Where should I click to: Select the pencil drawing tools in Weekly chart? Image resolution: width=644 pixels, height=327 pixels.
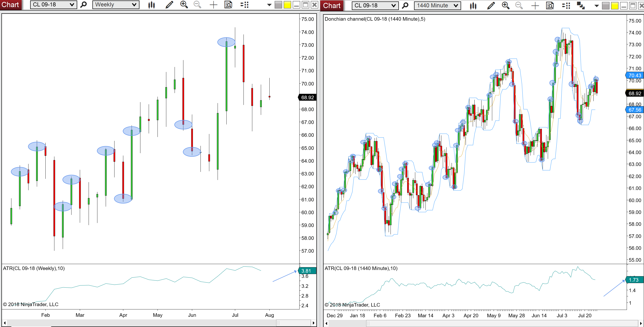(x=169, y=5)
